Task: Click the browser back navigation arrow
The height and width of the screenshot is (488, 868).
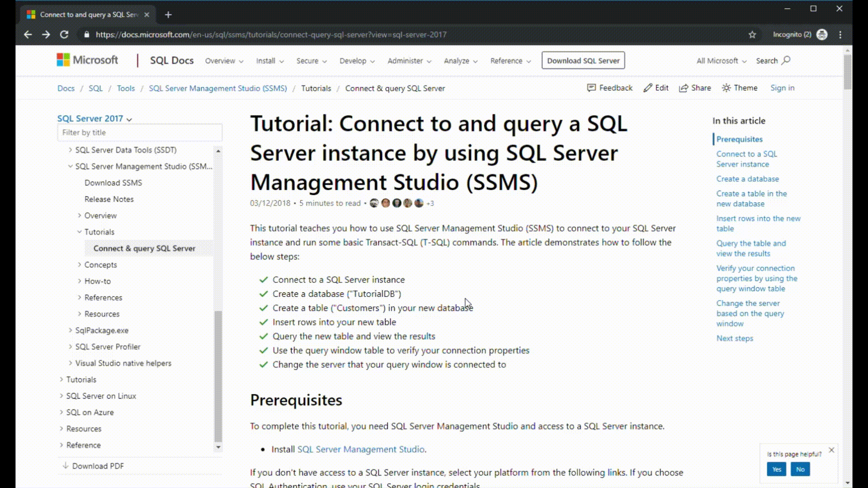Action: coord(28,34)
